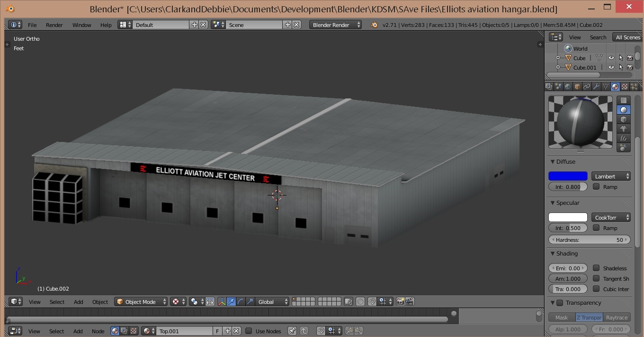Open the Particles properties tab
Viewport: 644px width, 337px height.
(633, 87)
